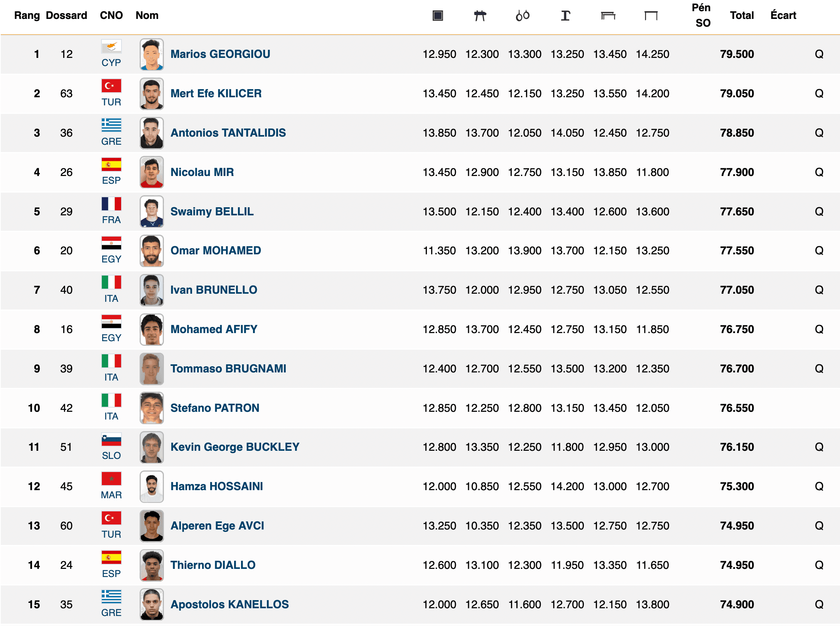Click the Slovenia flag icon
This screenshot has width=840, height=626.
point(111,440)
